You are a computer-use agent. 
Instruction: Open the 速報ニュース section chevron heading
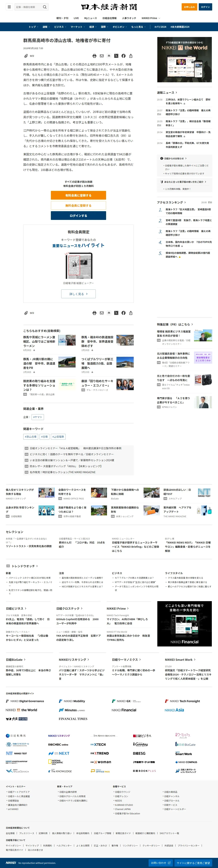coord(167,93)
